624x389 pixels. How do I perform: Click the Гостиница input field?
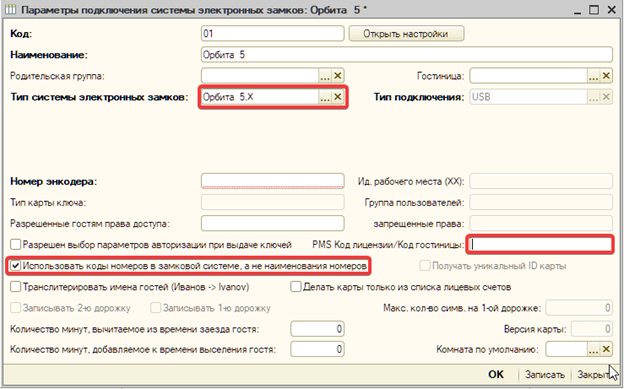(x=528, y=76)
